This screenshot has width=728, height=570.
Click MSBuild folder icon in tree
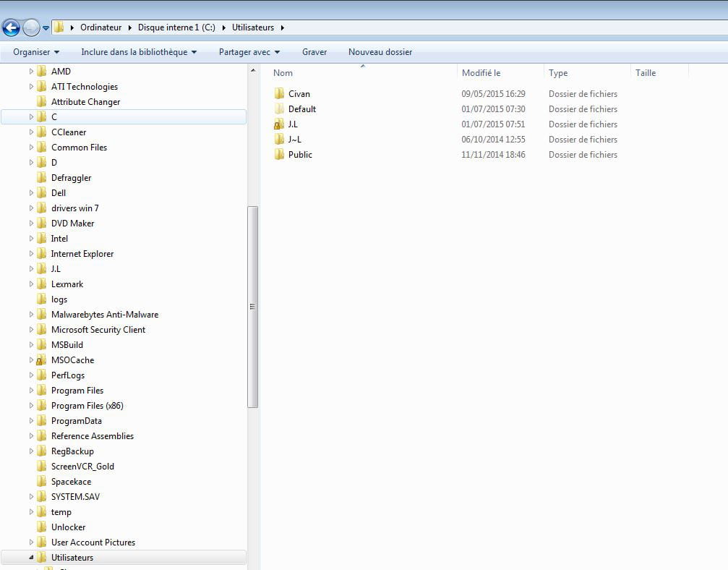42,345
